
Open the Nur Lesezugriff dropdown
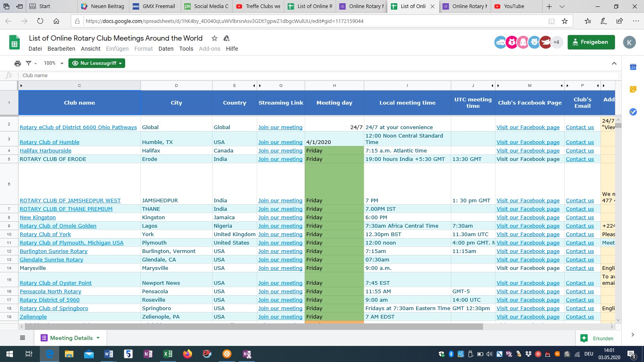pyautogui.click(x=97, y=63)
